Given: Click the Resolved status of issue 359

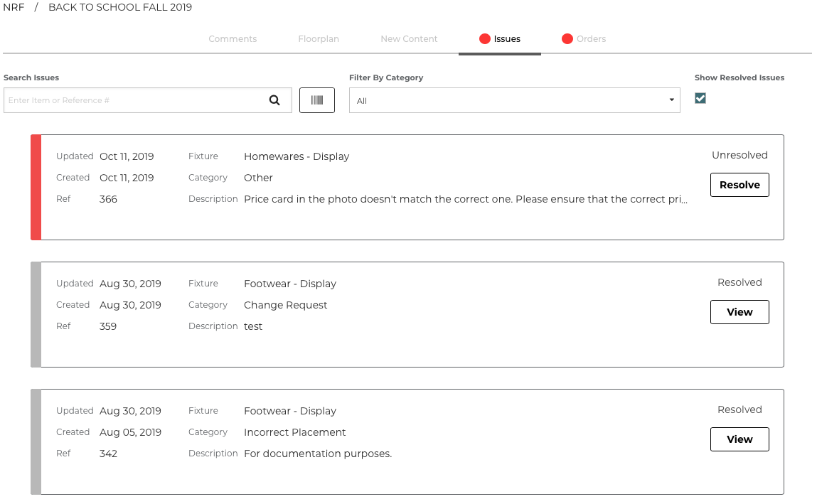Looking at the screenshot, I should click(x=739, y=282).
